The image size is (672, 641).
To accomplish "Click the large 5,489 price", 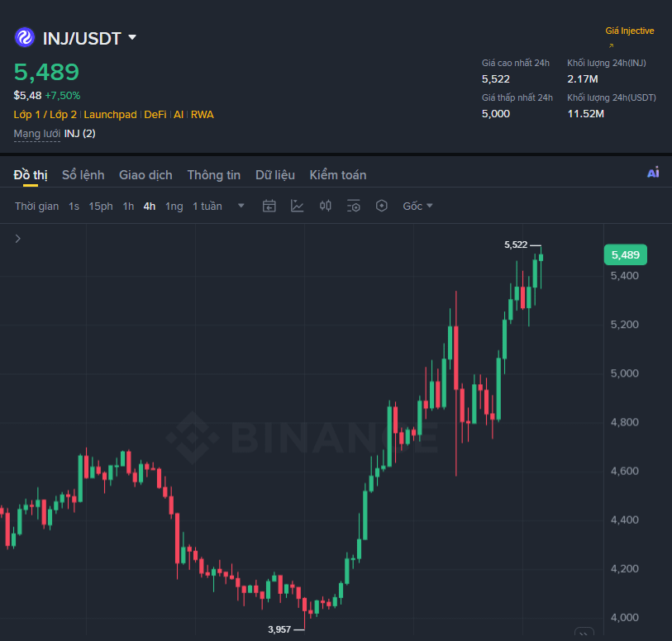I will click(x=47, y=72).
